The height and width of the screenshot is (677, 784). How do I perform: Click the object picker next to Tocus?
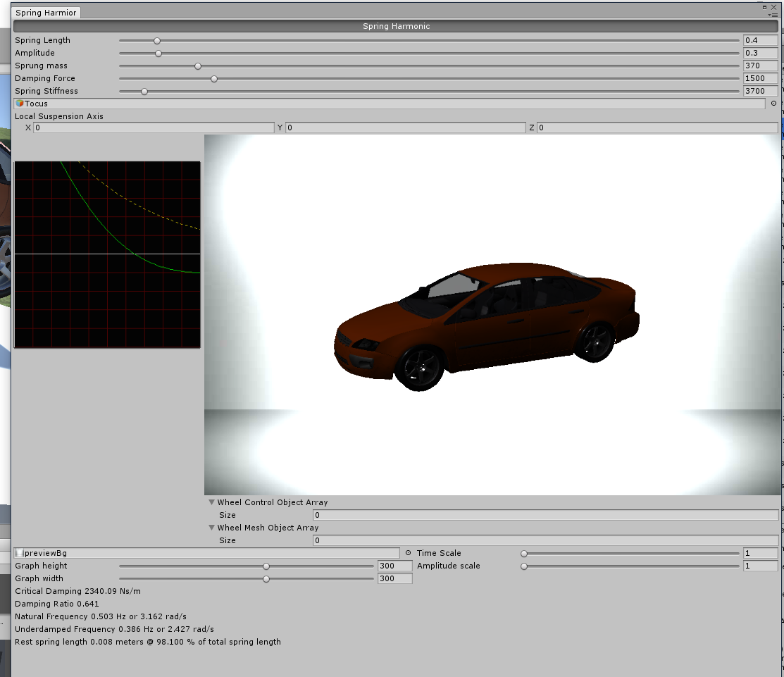tap(773, 104)
